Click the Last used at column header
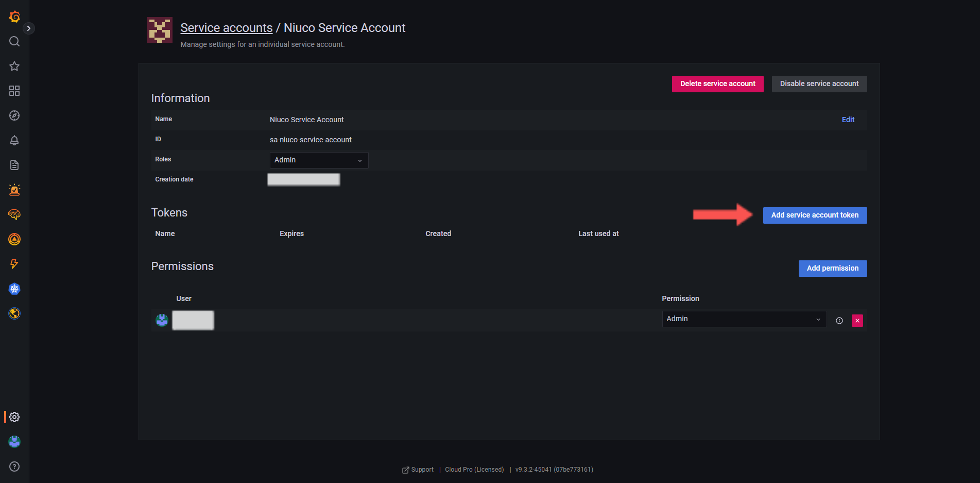Image resolution: width=980 pixels, height=483 pixels. point(598,234)
